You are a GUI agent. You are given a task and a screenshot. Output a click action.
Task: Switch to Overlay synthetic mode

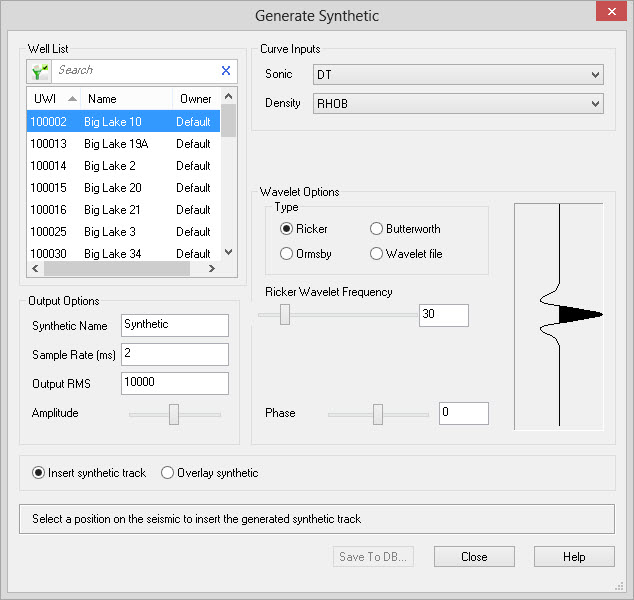point(167,473)
